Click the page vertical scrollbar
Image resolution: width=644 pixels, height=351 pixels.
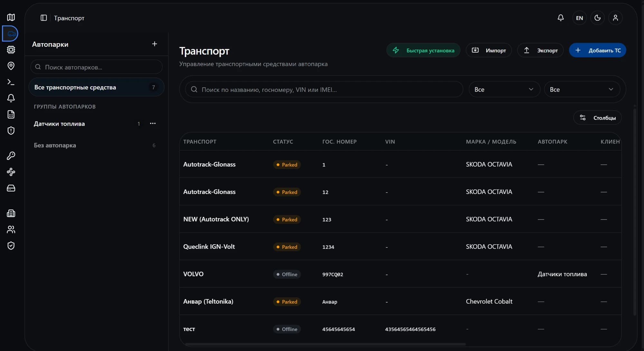click(635, 212)
